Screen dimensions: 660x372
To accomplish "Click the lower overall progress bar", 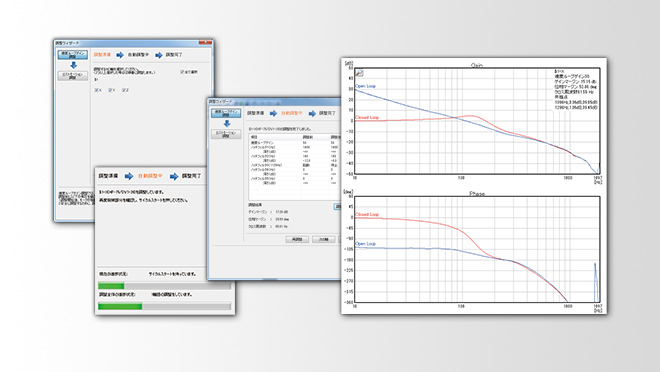I will click(x=165, y=306).
